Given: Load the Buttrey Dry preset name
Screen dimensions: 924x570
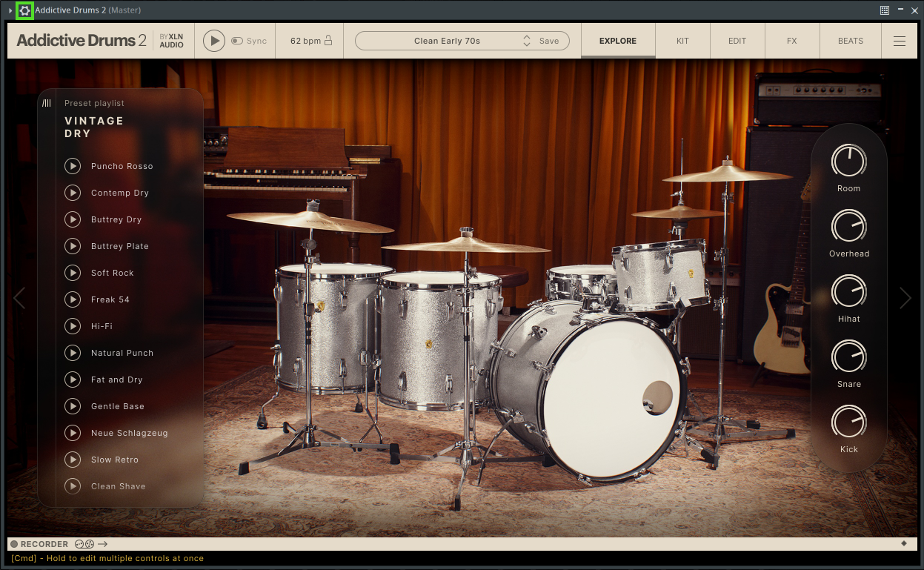Looking at the screenshot, I should 116,219.
